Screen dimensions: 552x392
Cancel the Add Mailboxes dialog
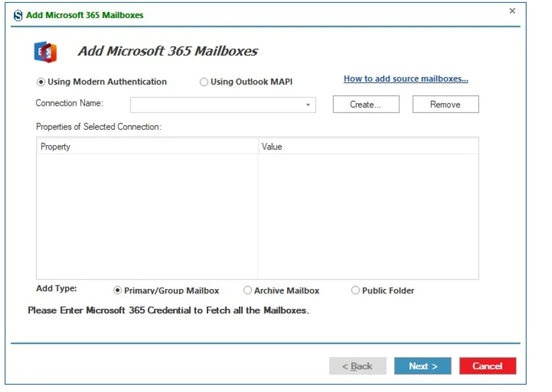(x=488, y=366)
